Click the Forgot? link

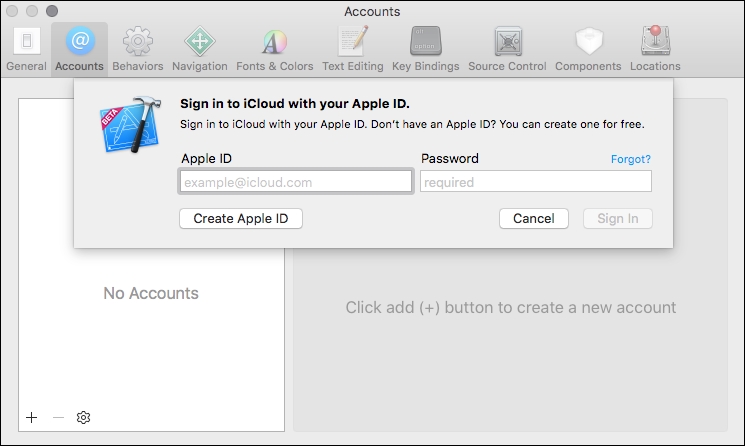tap(631, 159)
